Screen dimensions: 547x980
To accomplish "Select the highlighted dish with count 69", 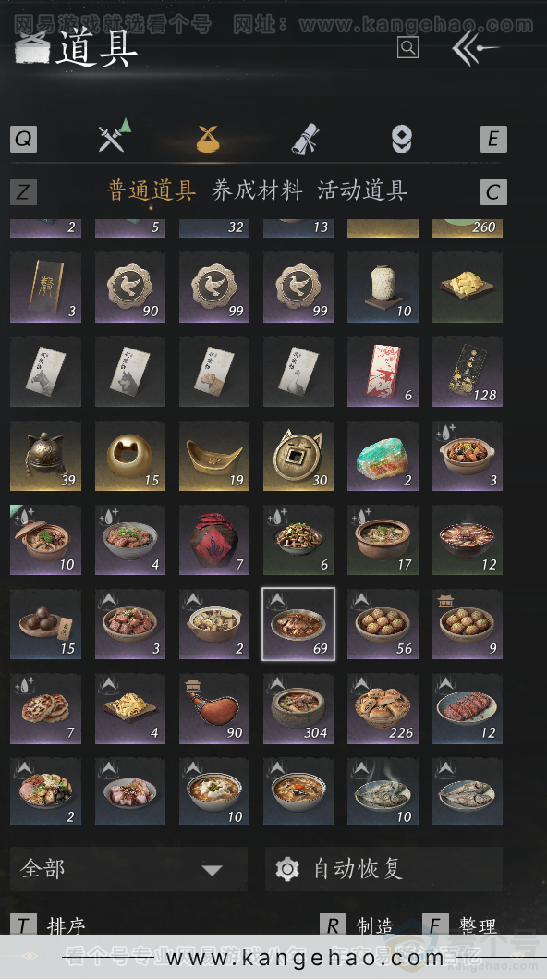I will tap(298, 624).
